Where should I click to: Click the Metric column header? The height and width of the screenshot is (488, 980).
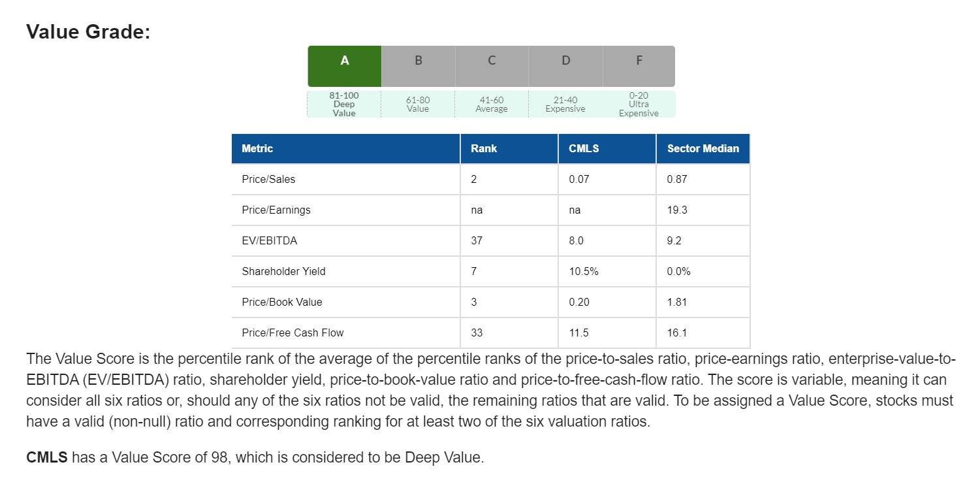[x=257, y=149]
